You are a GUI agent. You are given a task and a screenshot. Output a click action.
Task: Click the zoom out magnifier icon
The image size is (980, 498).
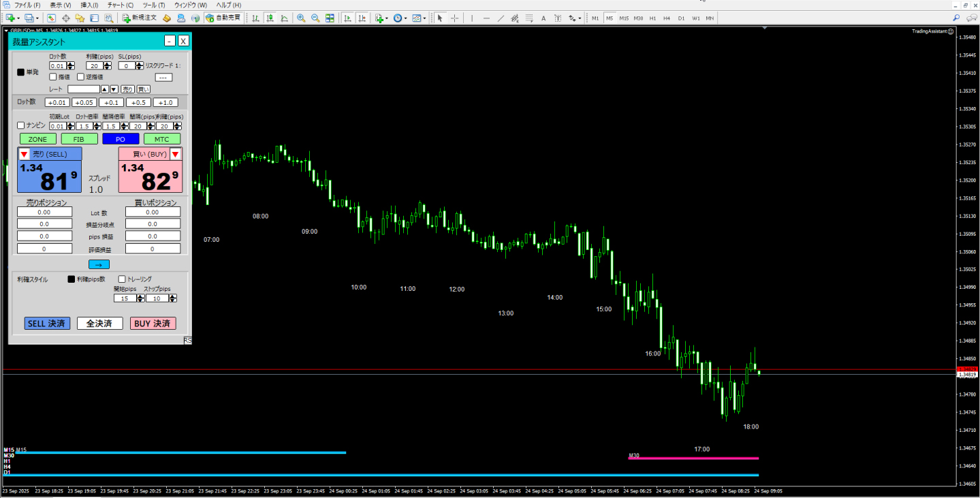(x=315, y=18)
